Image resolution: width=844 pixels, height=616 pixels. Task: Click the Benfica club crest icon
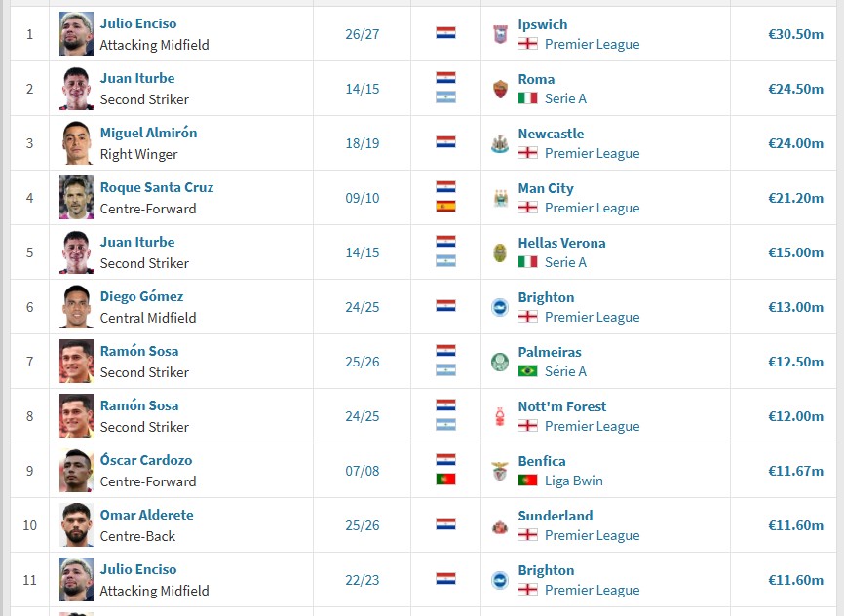pyautogui.click(x=500, y=471)
